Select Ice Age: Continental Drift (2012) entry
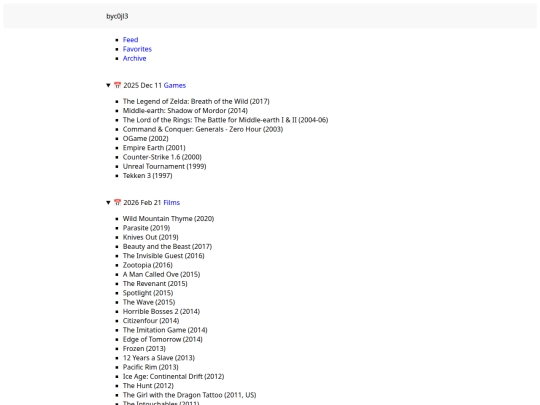 pyautogui.click(x=173, y=377)
